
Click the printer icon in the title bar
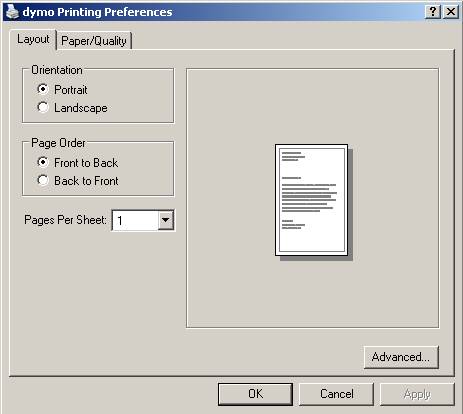point(12,11)
